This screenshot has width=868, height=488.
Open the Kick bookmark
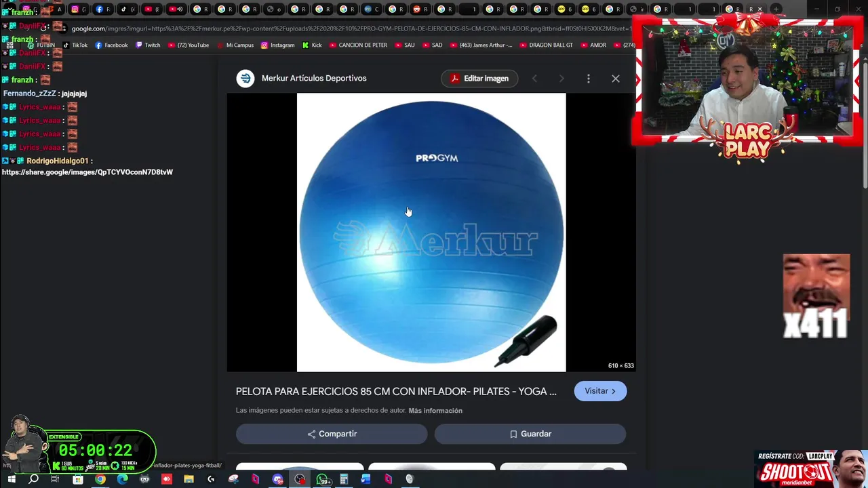(312, 45)
